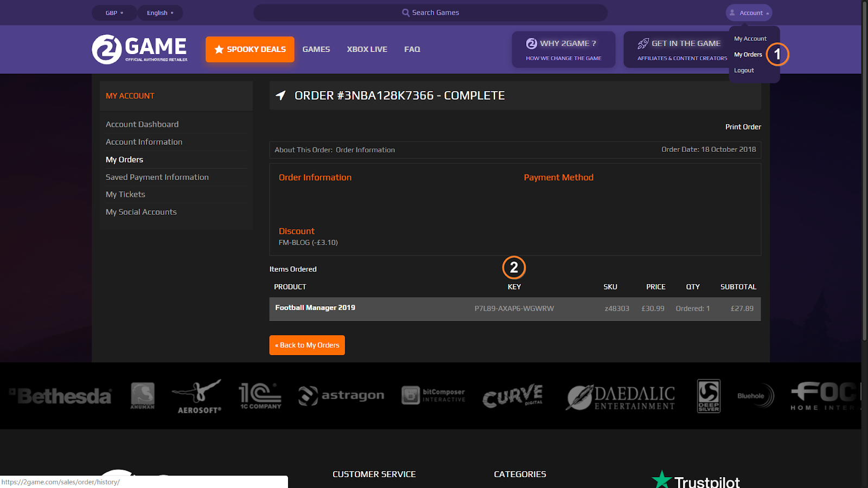
Task: Select Logout from the account dropdown
Action: 744,70
